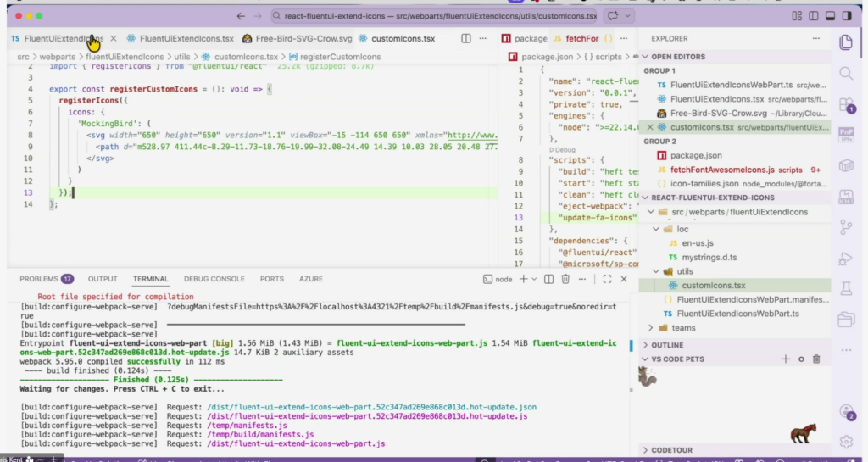
Task: Add a new pet in VS Code Pets
Action: click(x=783, y=359)
